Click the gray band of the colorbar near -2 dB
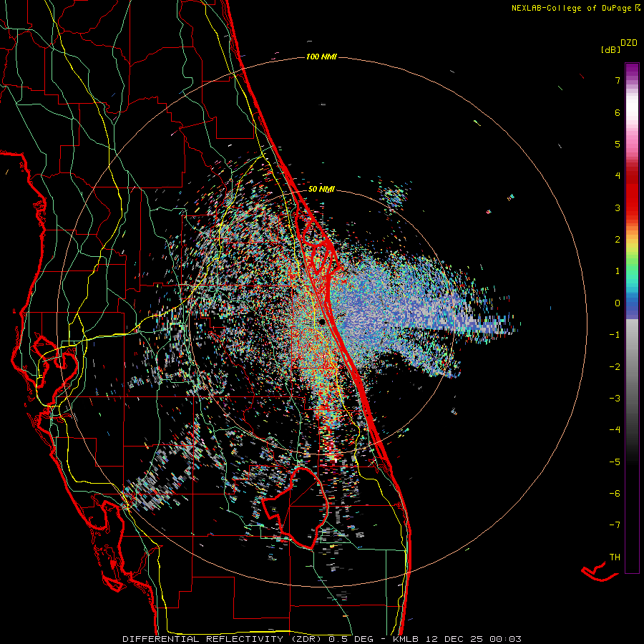The height and width of the screenshot is (644, 644). [x=632, y=367]
